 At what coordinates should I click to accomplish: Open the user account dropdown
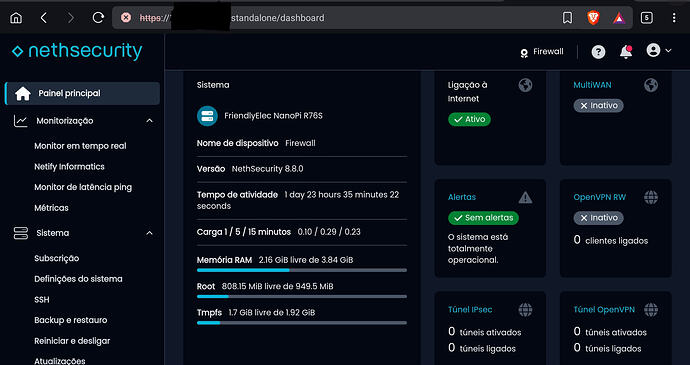pos(659,51)
